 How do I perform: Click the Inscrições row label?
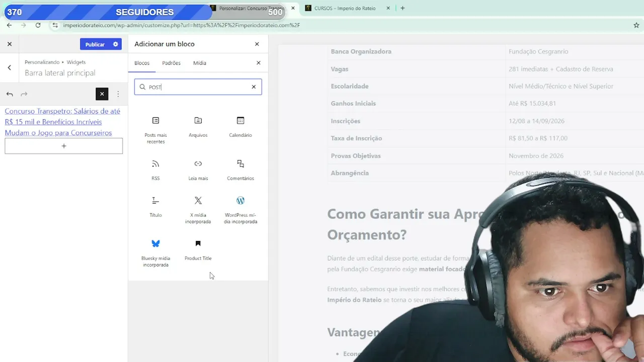(x=345, y=121)
